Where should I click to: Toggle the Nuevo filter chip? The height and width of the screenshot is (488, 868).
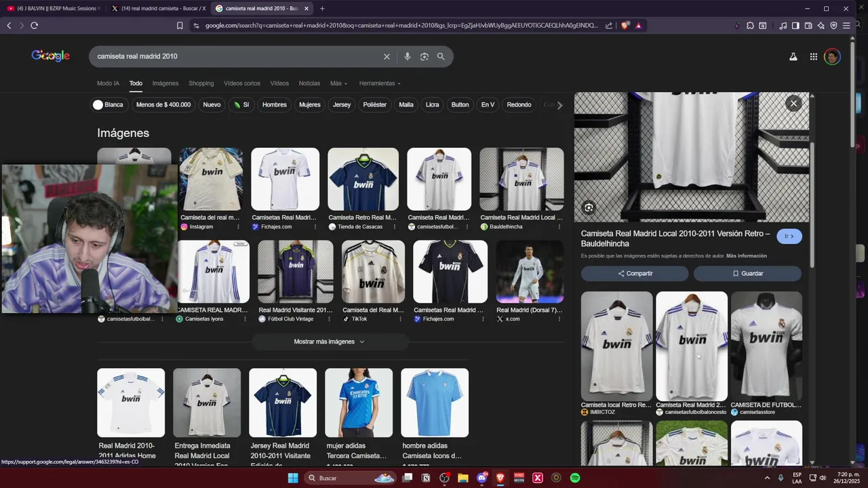pyautogui.click(x=212, y=104)
